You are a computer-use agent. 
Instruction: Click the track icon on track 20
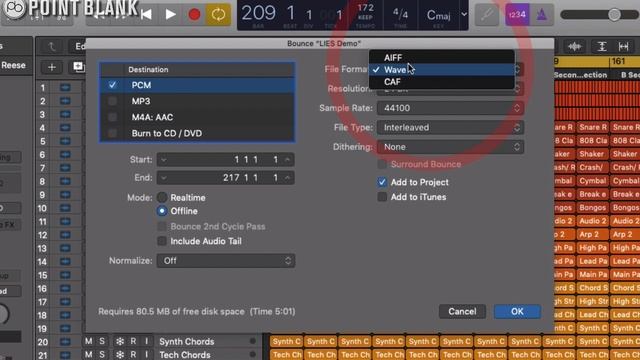point(65,342)
